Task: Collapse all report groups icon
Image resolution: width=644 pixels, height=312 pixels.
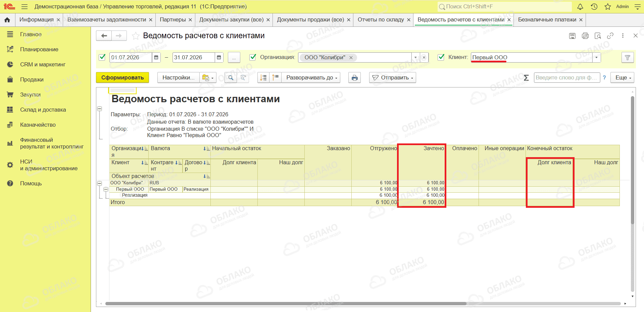Action: [x=263, y=78]
